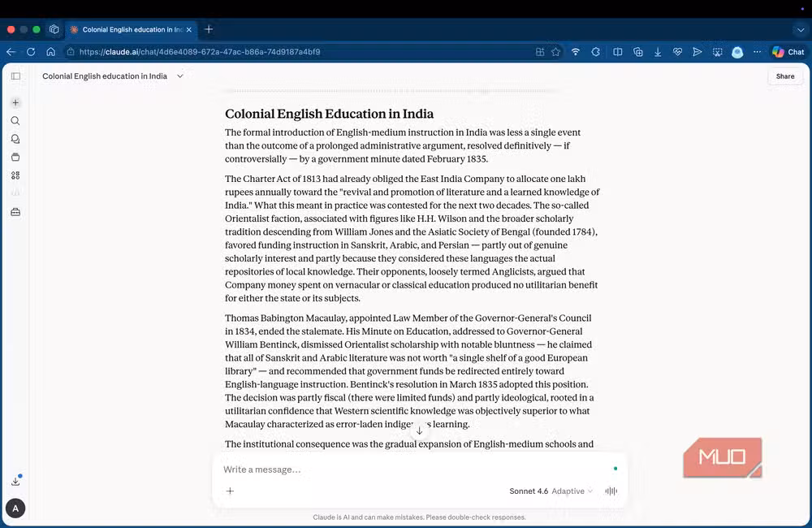
Task: Reload the page with refresh icon
Action: pyautogui.click(x=31, y=52)
